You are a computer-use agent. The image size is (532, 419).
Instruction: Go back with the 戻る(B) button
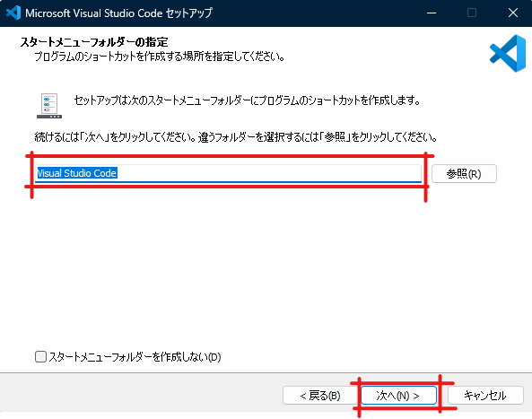320,396
